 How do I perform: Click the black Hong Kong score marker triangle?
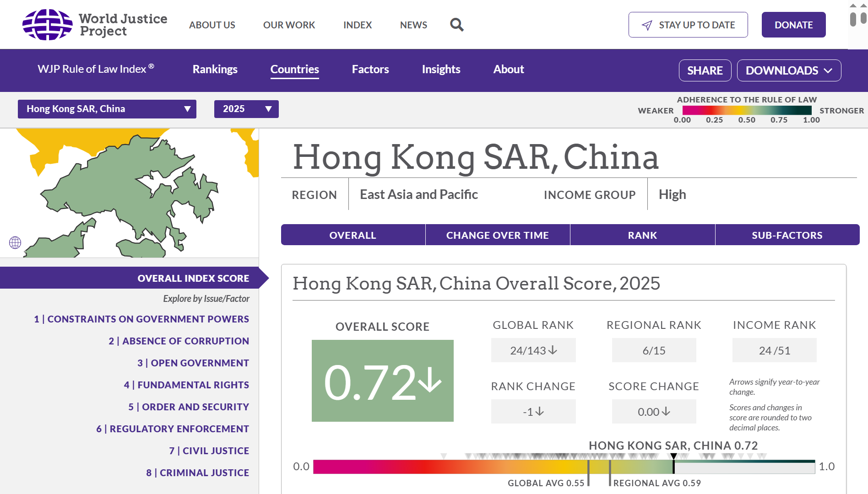pyautogui.click(x=673, y=456)
